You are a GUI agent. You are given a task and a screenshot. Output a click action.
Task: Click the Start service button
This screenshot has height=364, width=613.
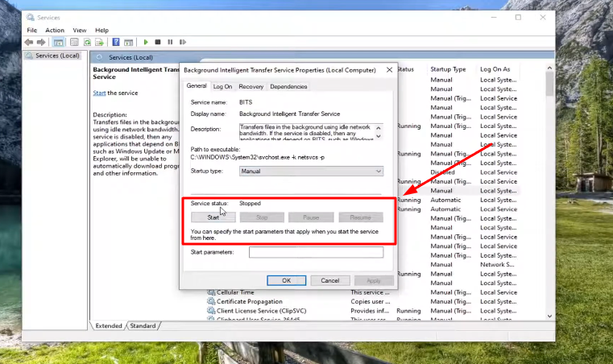[x=213, y=217]
